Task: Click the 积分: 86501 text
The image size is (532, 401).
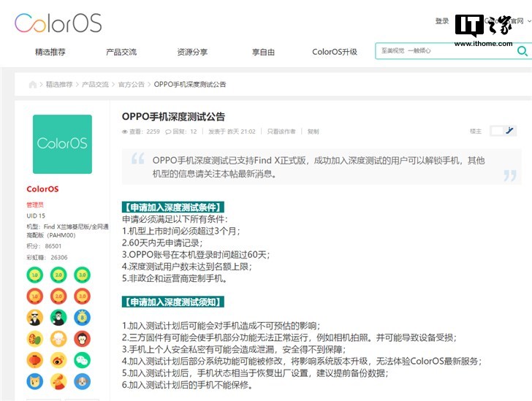Action: point(44,246)
